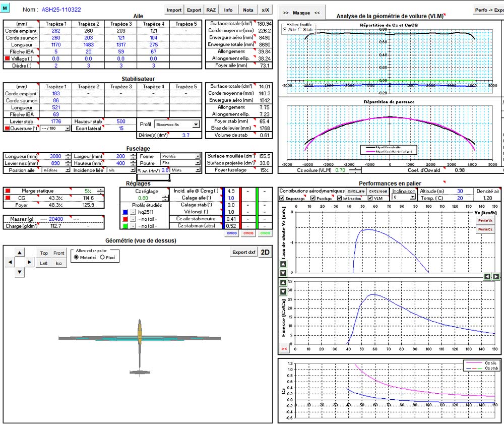Click the 2D button

click(x=265, y=252)
